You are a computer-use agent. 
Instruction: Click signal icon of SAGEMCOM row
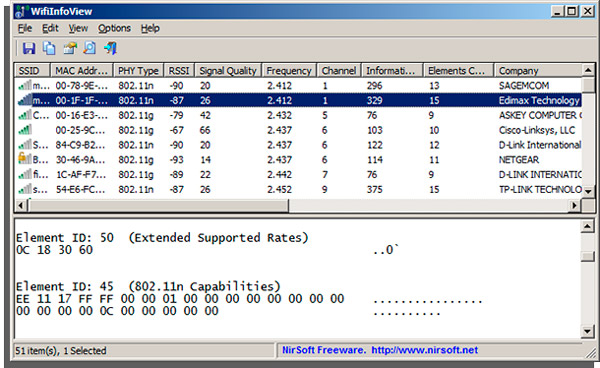click(x=25, y=85)
